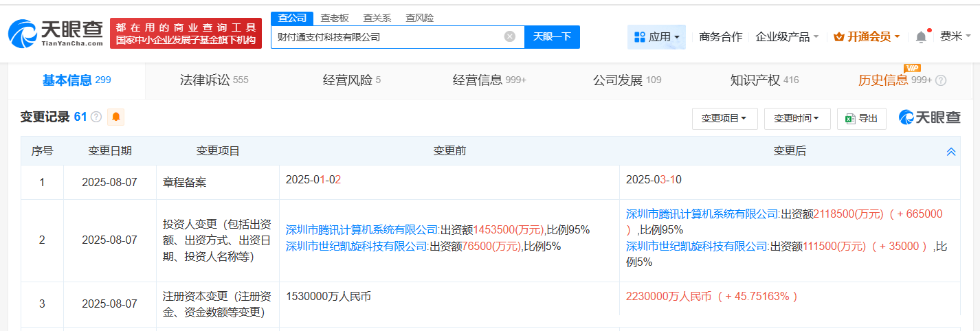Collapse table with the double chevron icon
The width and height of the screenshot is (980, 331).
click(x=951, y=152)
